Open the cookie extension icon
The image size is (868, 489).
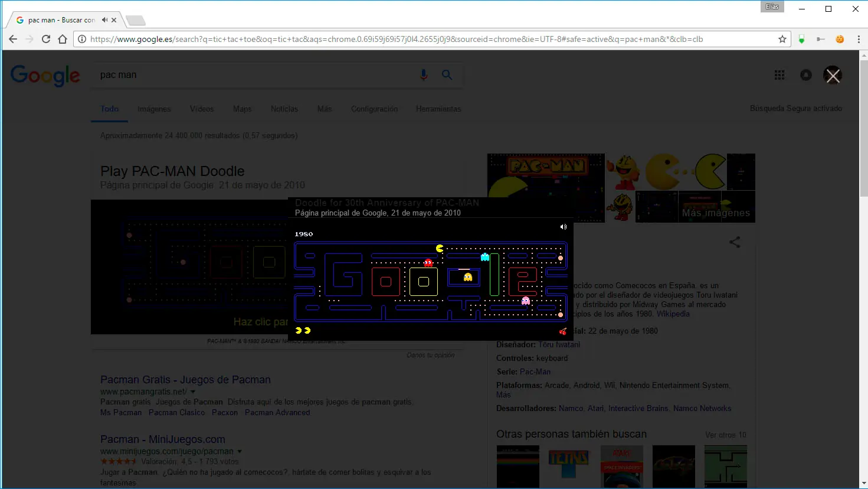click(x=840, y=39)
